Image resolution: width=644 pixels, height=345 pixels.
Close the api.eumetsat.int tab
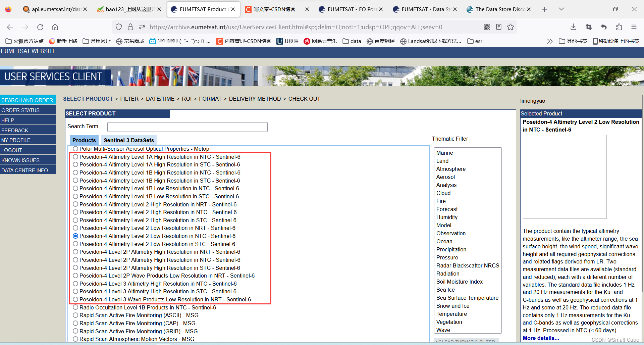pos(85,9)
